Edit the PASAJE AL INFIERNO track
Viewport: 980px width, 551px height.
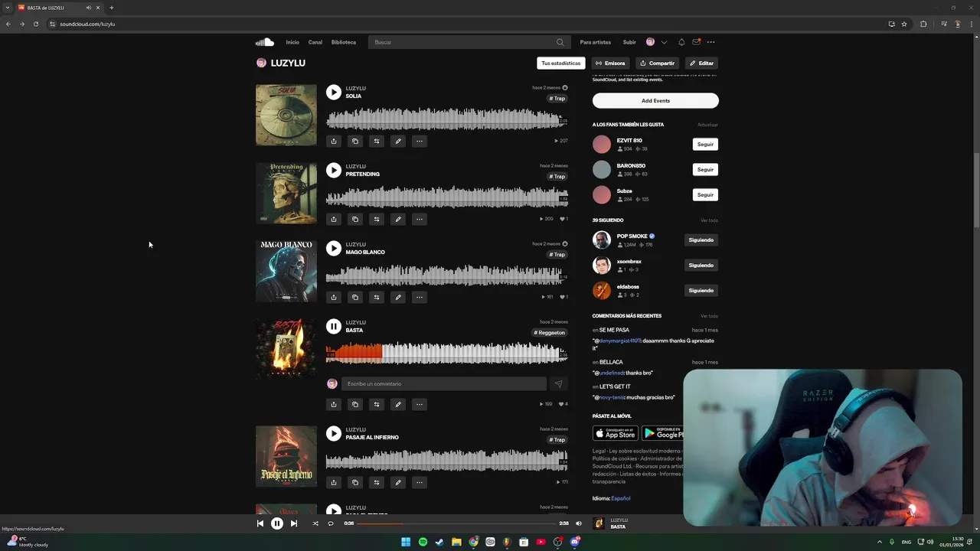(x=397, y=482)
